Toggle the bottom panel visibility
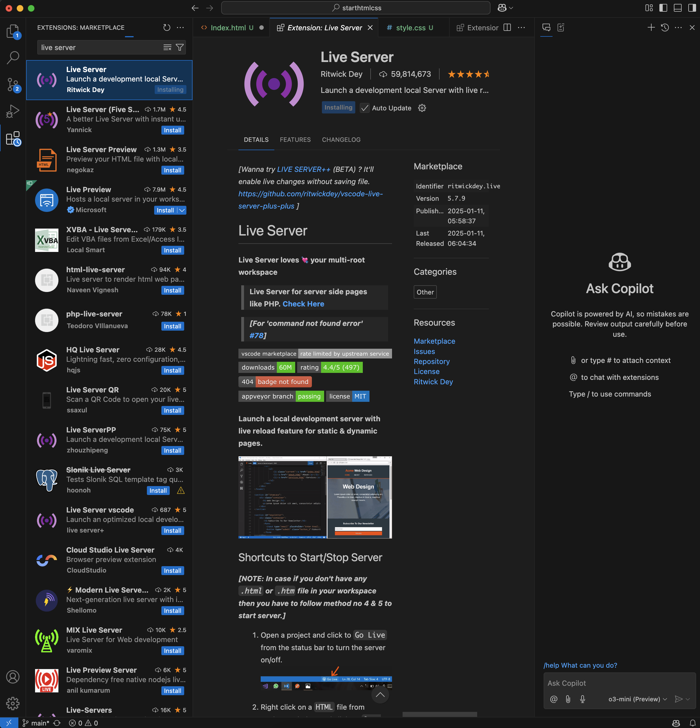Viewport: 700px width, 728px height. coord(678,8)
